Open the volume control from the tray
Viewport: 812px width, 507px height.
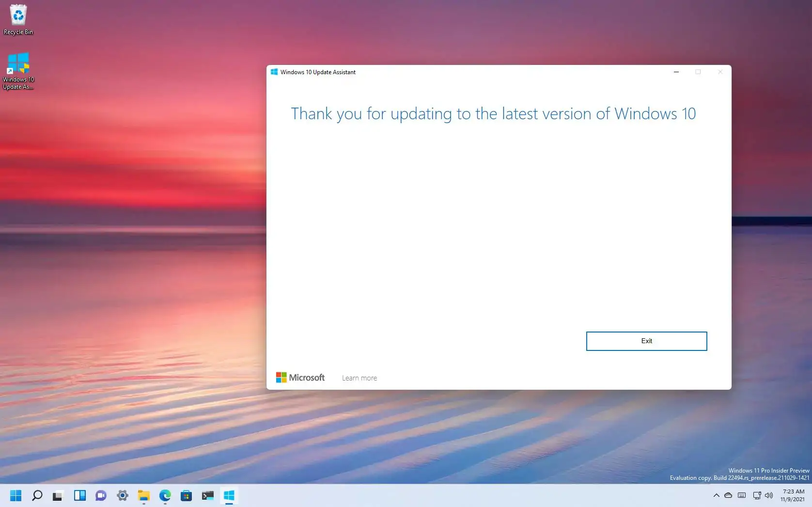(x=769, y=496)
